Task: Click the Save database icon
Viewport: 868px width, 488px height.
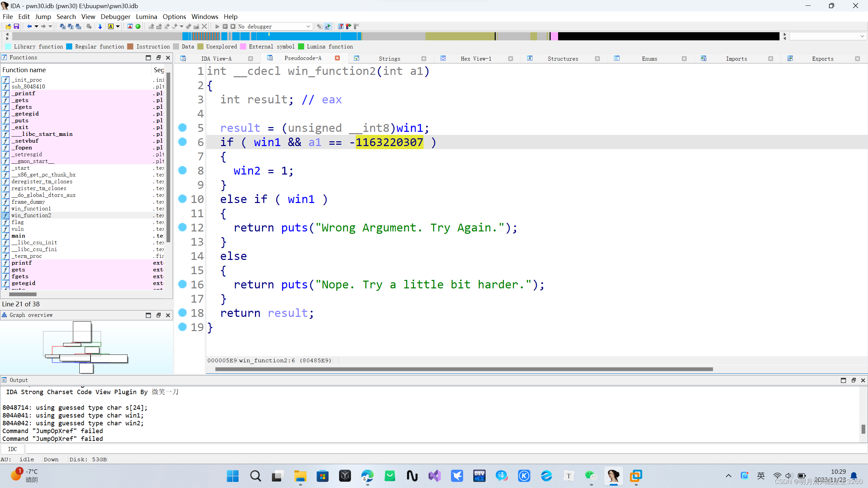Action: (x=16, y=26)
